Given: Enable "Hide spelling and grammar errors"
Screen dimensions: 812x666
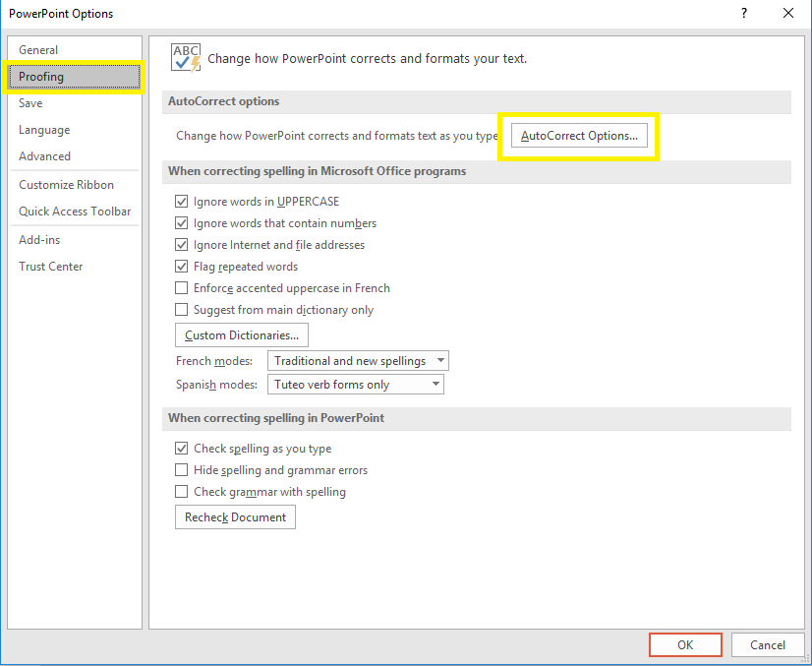Looking at the screenshot, I should 182,470.
